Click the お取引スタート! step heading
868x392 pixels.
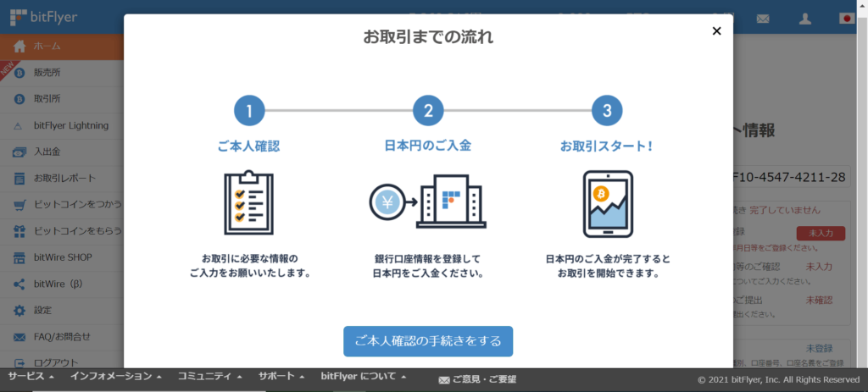tap(607, 146)
